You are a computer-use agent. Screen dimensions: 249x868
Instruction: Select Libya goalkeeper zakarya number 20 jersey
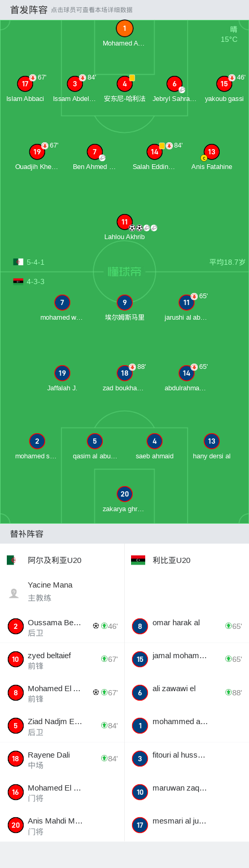click(x=124, y=494)
